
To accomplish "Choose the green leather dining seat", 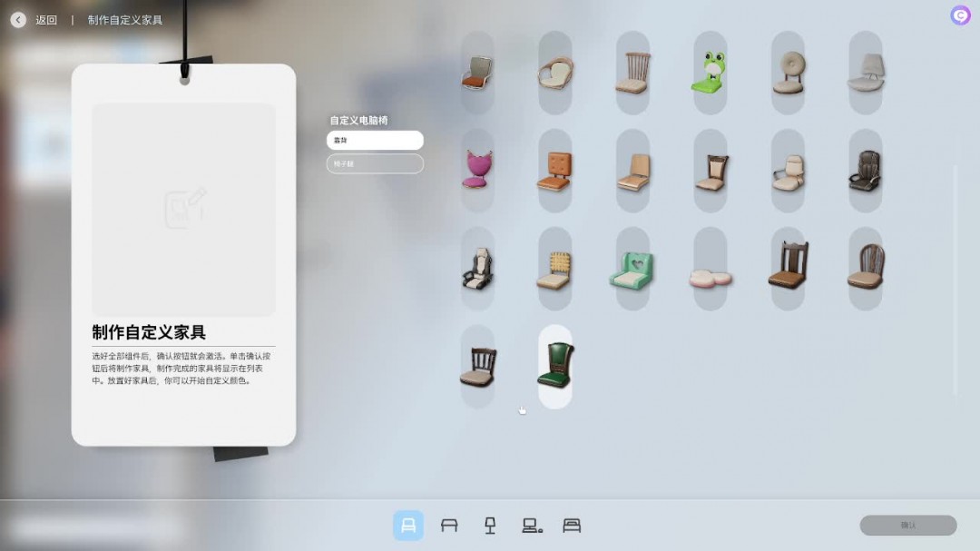I will pos(555,367).
